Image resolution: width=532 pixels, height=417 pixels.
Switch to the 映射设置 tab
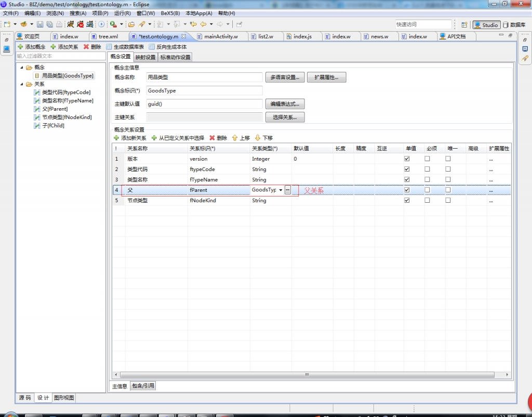point(145,57)
